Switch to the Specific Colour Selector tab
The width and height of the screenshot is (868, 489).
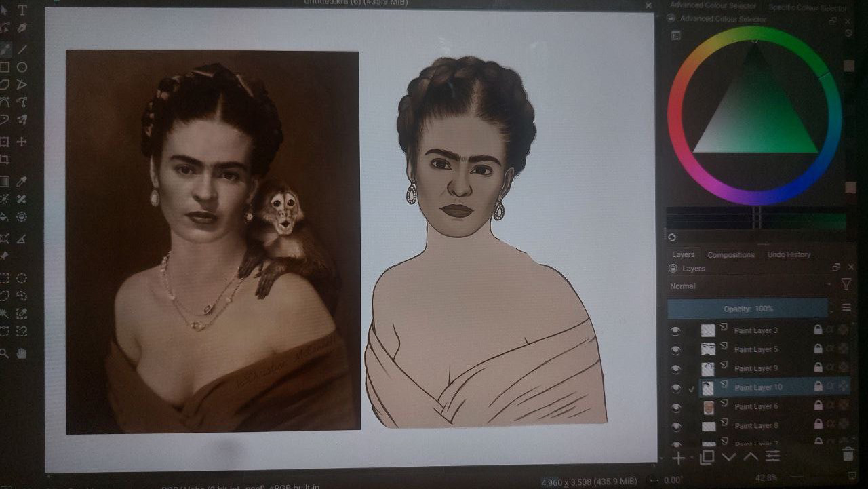coord(807,7)
